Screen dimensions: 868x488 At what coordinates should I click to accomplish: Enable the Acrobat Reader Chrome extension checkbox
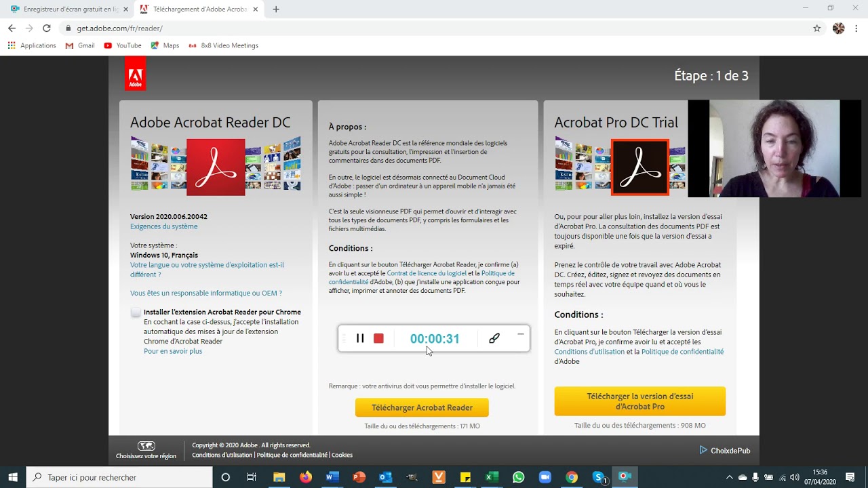click(136, 312)
